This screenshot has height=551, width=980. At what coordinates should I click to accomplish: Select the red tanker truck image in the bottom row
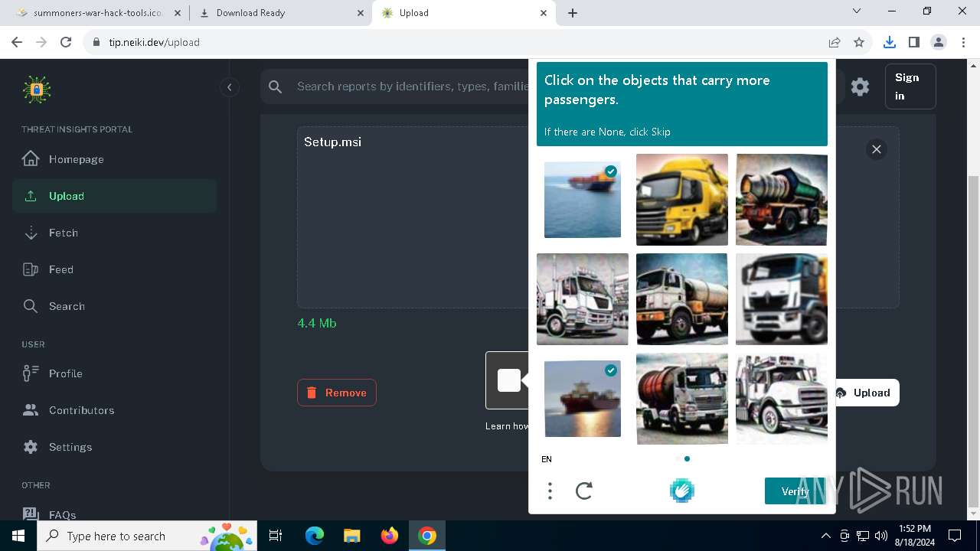click(682, 399)
